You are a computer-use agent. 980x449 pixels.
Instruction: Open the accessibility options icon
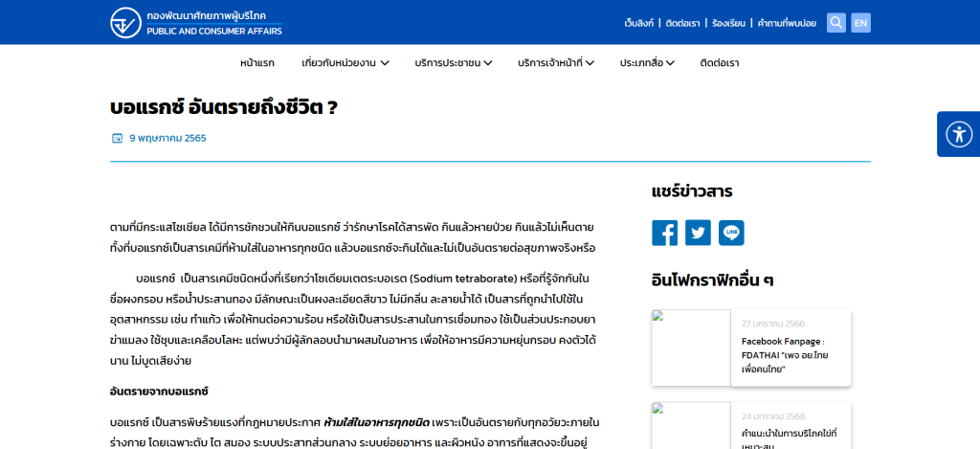pyautogui.click(x=958, y=134)
